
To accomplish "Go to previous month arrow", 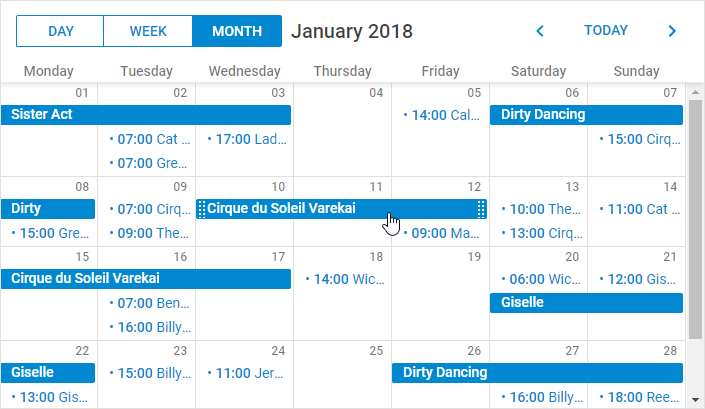I will pyautogui.click(x=540, y=31).
